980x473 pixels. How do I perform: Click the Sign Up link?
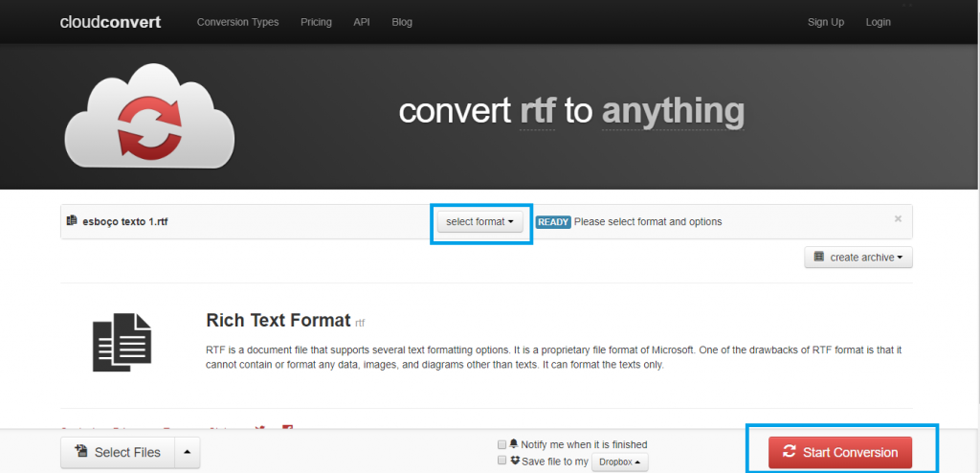point(826,22)
